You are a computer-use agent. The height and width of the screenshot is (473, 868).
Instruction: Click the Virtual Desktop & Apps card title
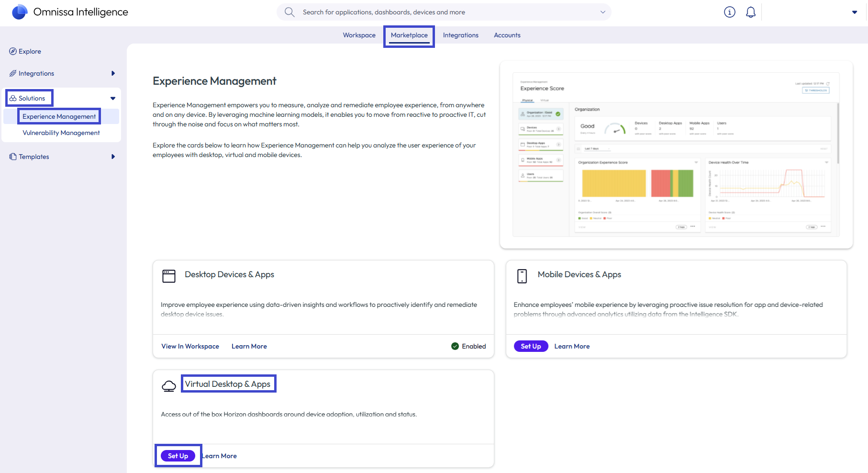[x=228, y=384]
